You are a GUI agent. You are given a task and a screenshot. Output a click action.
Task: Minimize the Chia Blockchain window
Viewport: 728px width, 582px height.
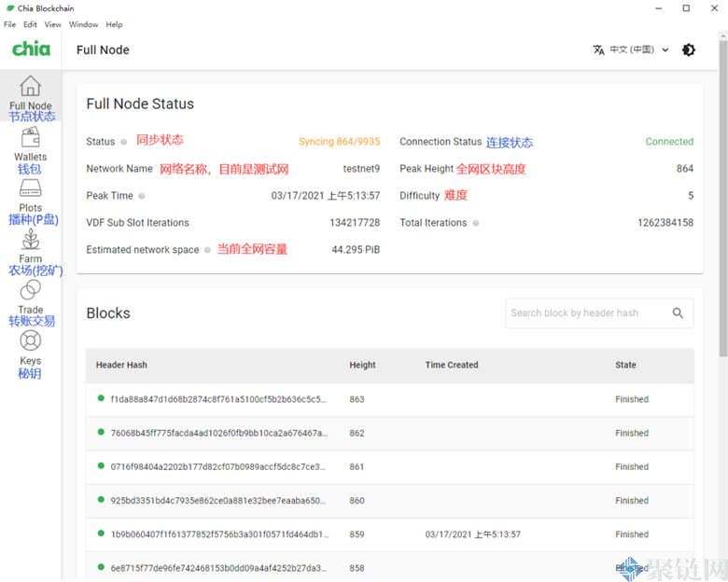pyautogui.click(x=658, y=8)
